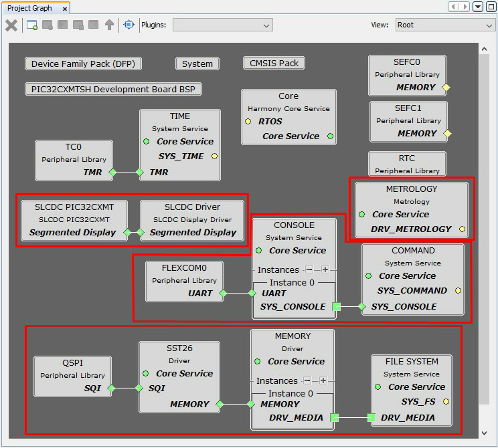Click the SST26 SQI green diamond connector
Screen dimensions: 498x448
139,388
